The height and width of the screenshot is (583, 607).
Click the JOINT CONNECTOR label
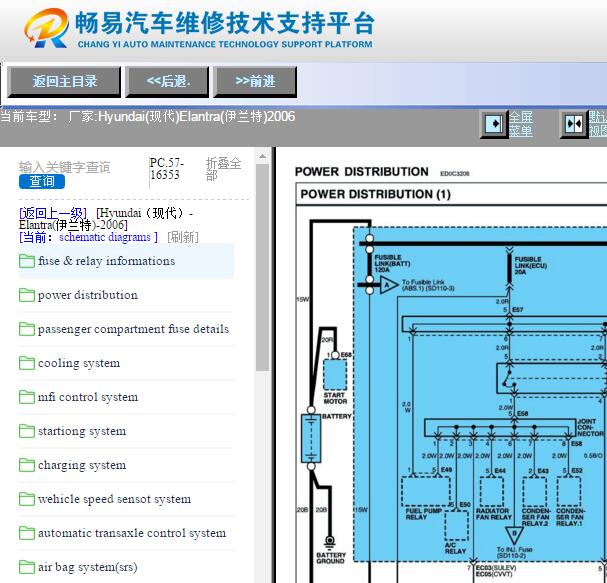coord(590,427)
